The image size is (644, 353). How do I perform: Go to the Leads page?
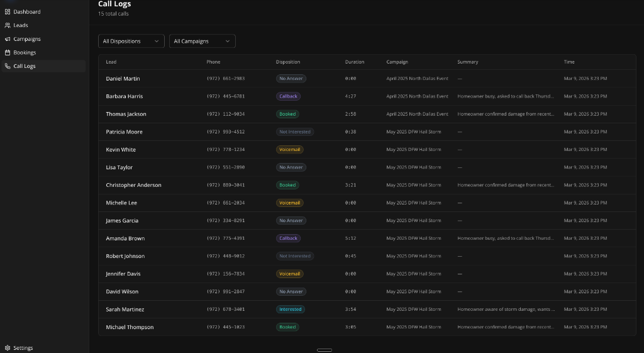[x=43, y=25]
